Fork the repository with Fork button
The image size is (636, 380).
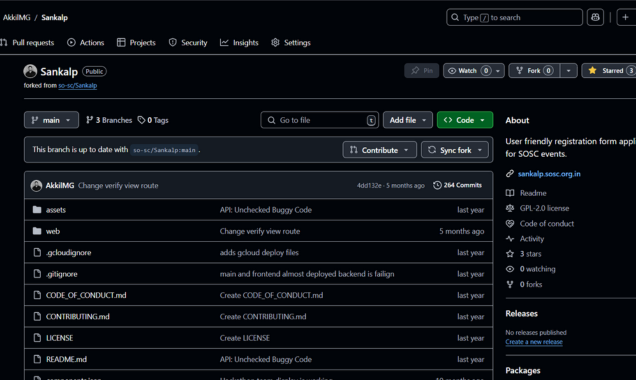(534, 71)
